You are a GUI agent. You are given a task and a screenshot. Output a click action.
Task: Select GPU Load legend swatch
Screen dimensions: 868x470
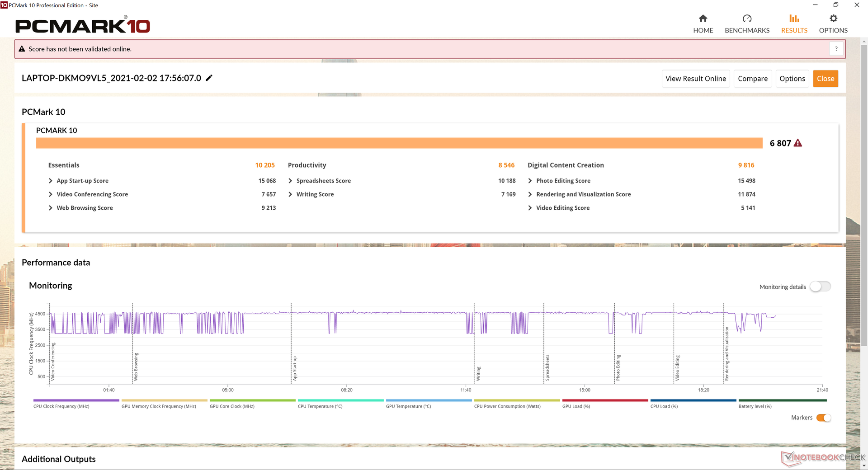click(x=605, y=400)
